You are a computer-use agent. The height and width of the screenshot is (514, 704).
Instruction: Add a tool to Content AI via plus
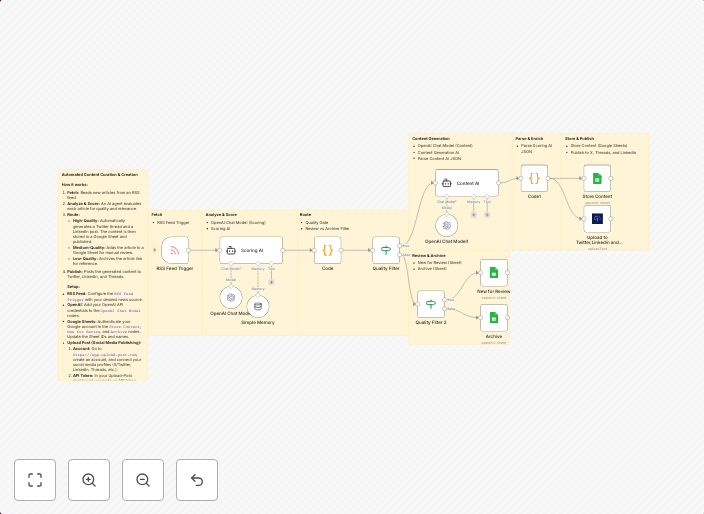click(x=487, y=215)
